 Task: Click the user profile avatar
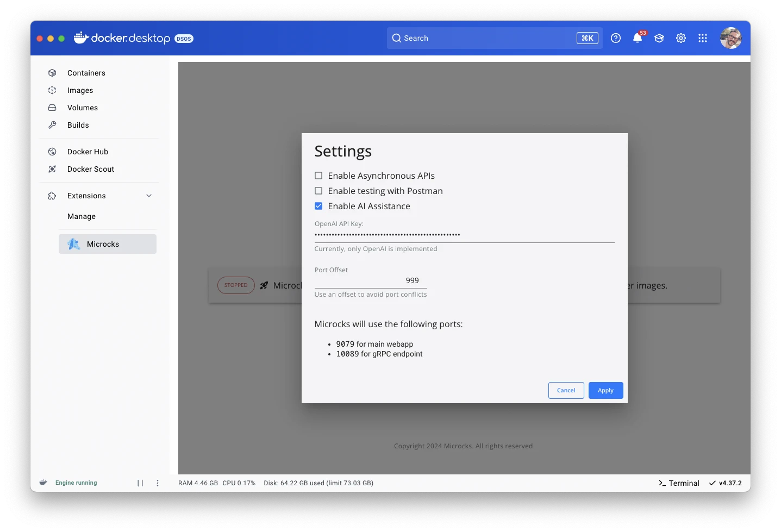point(730,38)
